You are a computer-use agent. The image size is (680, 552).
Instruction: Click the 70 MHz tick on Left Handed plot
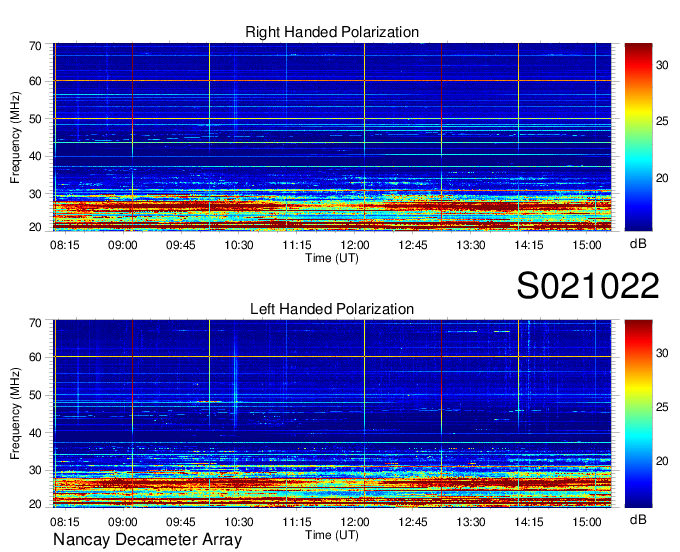(35, 323)
